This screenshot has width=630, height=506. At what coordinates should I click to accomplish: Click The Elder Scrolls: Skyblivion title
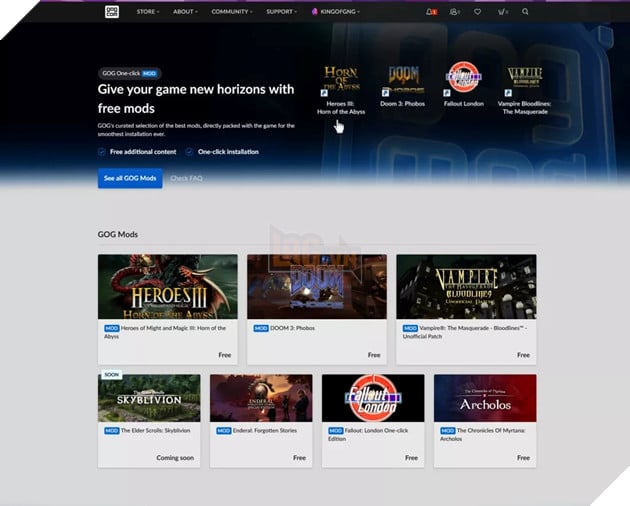pyautogui.click(x=155, y=430)
